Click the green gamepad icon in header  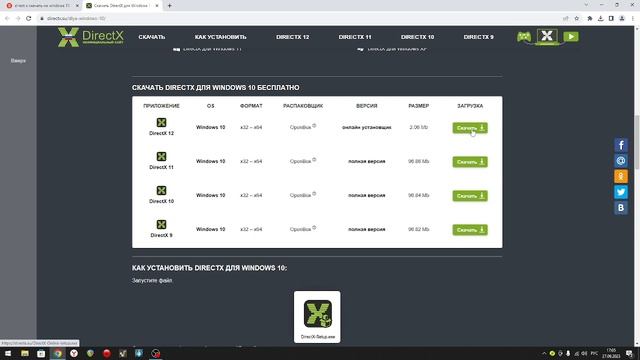click(524, 37)
